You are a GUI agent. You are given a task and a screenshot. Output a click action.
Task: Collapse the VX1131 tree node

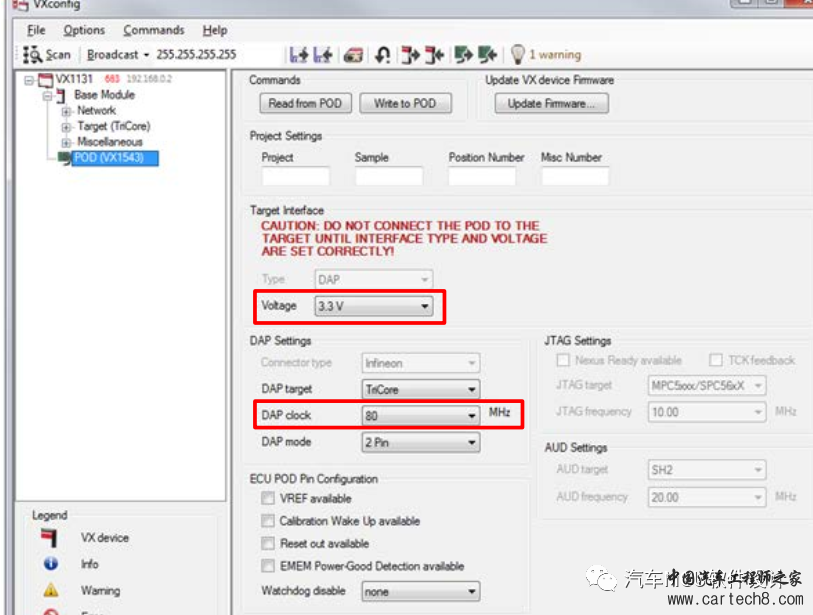click(29, 80)
